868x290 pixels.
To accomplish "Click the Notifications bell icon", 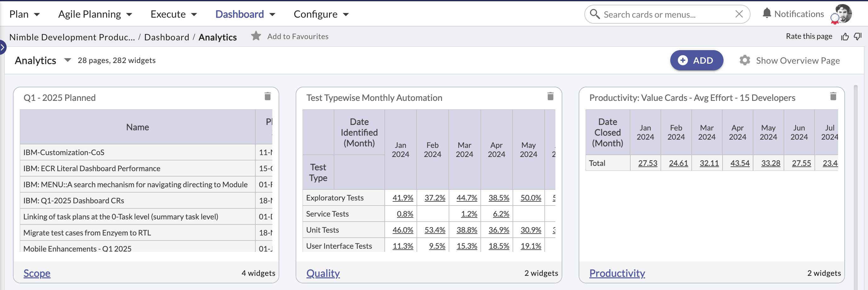I will (767, 13).
